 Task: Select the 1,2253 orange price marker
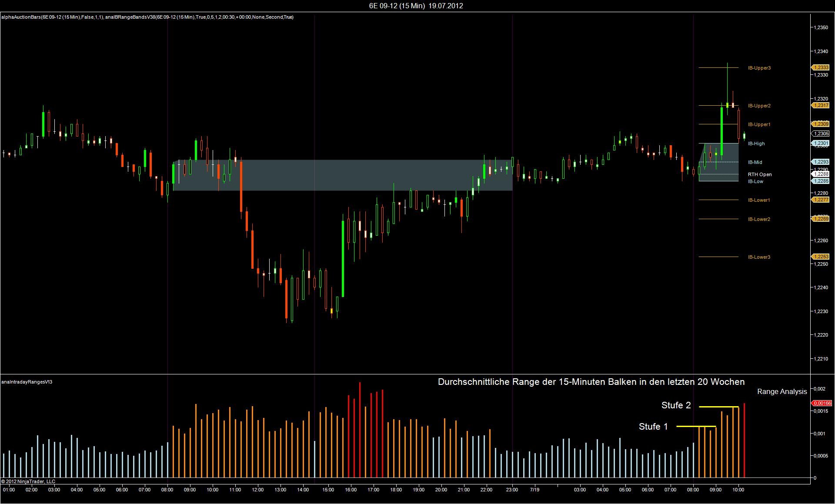click(x=821, y=257)
